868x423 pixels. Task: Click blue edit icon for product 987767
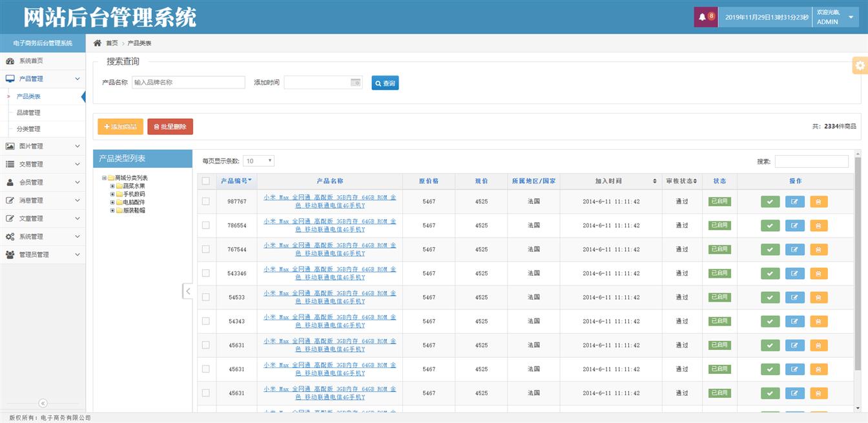tap(794, 201)
